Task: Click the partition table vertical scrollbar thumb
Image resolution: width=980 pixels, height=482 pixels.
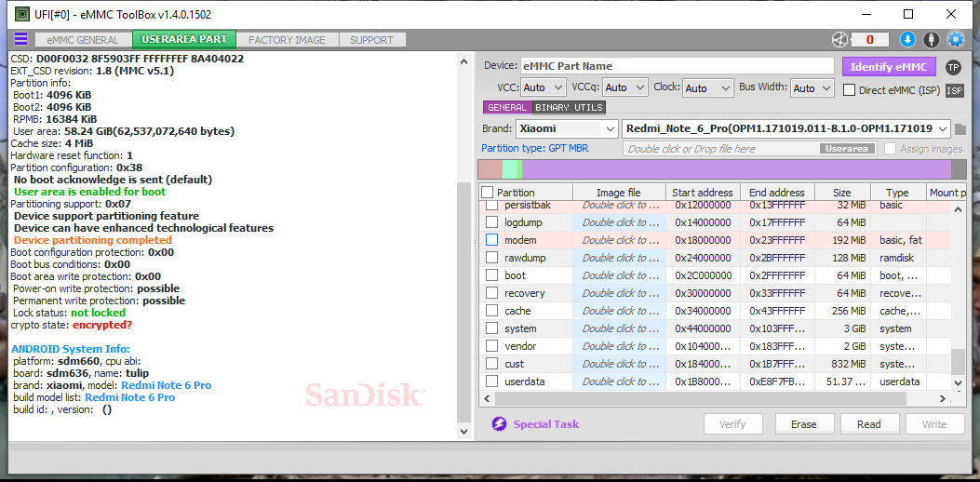Action: point(957,362)
